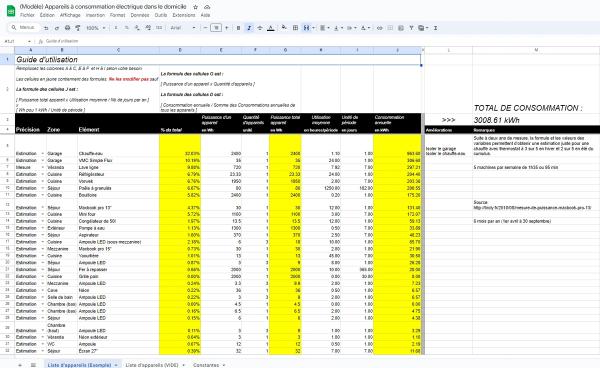The image size is (600, 368).
Task: Click the Insert comment icon
Action: [x=390, y=28]
